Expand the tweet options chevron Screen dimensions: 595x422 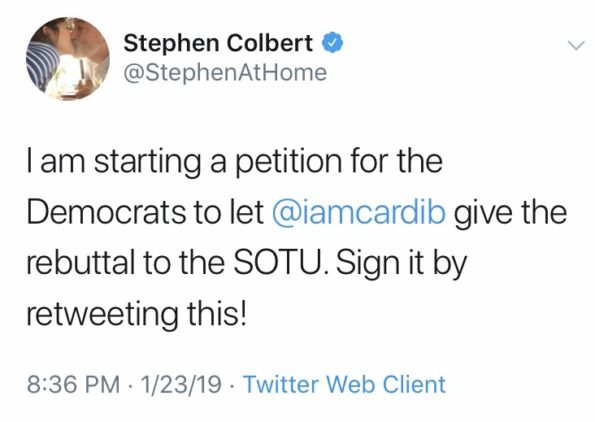point(576,46)
